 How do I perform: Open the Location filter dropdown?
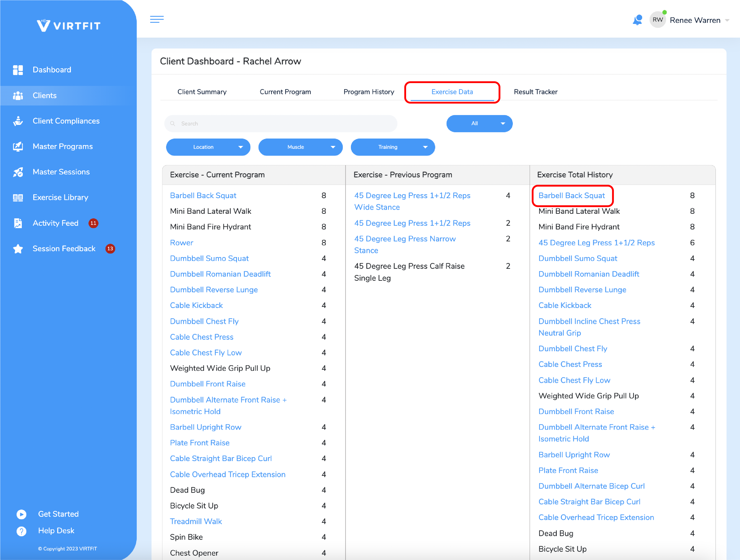[x=208, y=147]
